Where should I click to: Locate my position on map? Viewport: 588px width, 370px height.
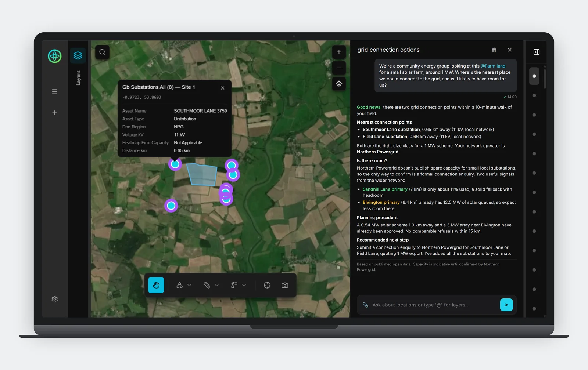pyautogui.click(x=339, y=84)
